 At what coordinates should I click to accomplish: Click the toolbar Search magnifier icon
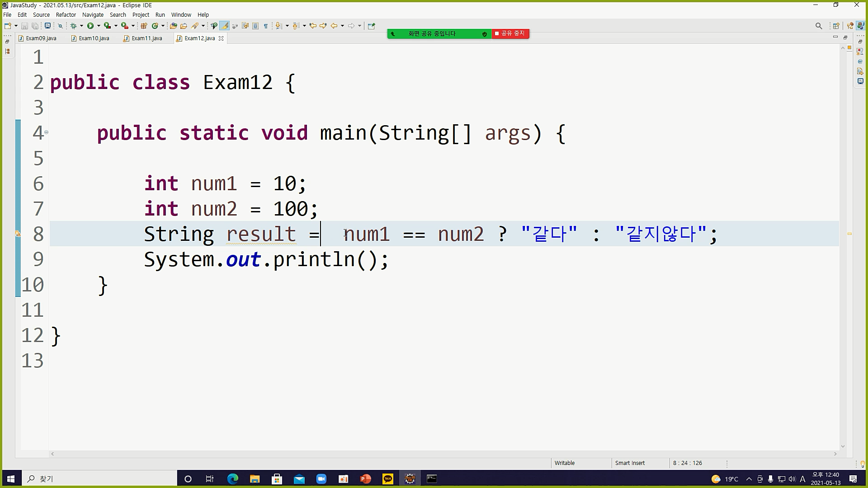tap(818, 26)
